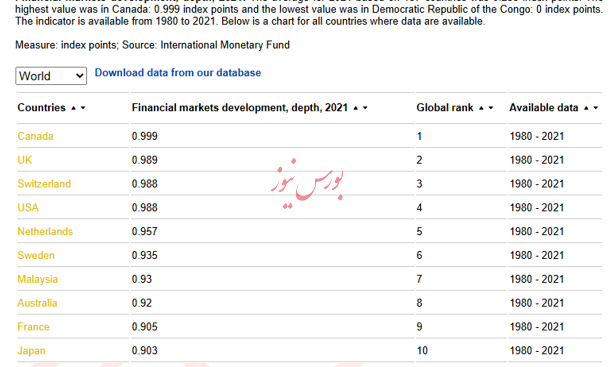Viewport: 612px width, 367px height.
Task: Sort Global rank descending arrow
Action: click(491, 108)
